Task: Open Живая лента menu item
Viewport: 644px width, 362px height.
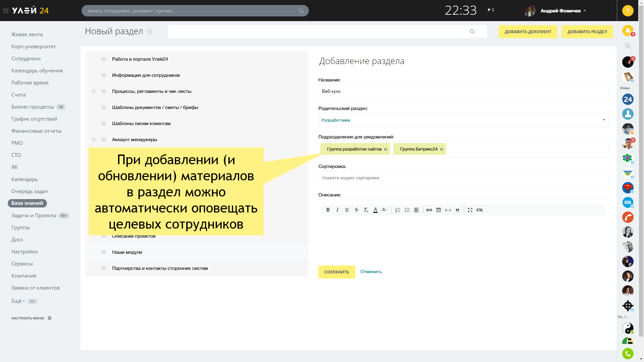Action: click(x=27, y=34)
